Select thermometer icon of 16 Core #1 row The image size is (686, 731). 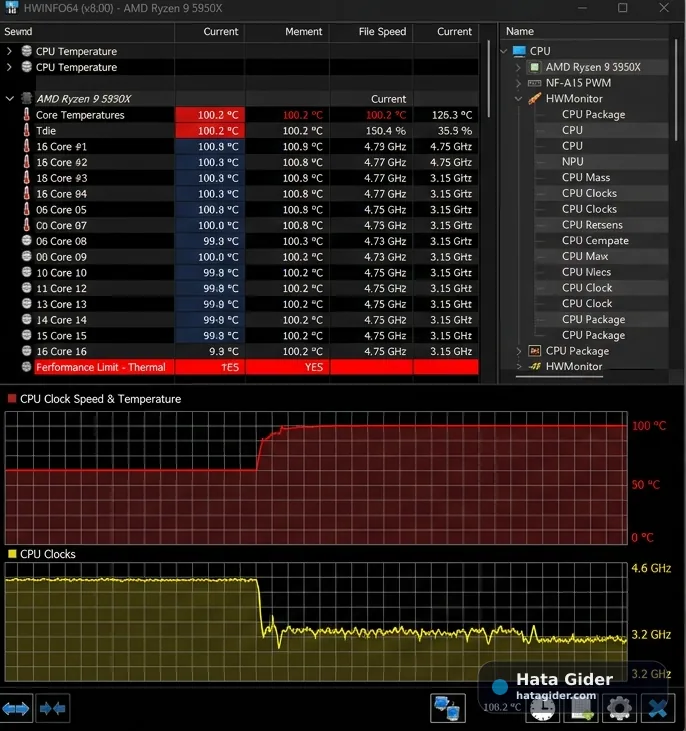[x=27, y=146]
